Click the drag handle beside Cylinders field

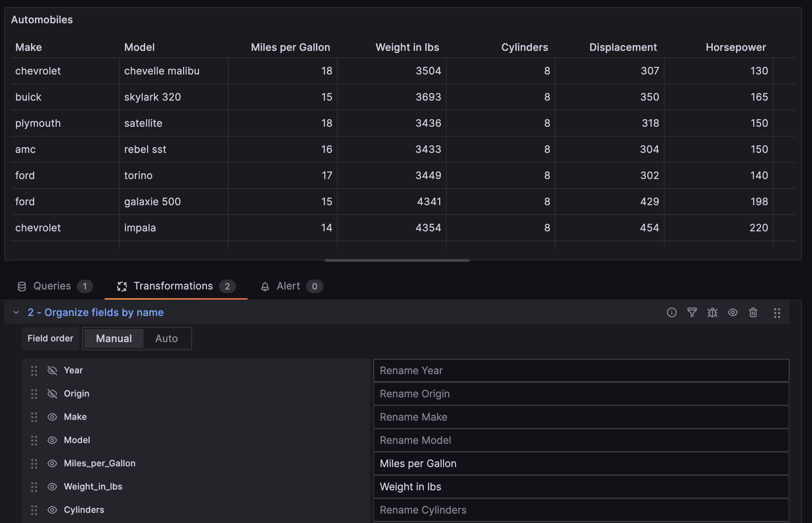(x=34, y=510)
